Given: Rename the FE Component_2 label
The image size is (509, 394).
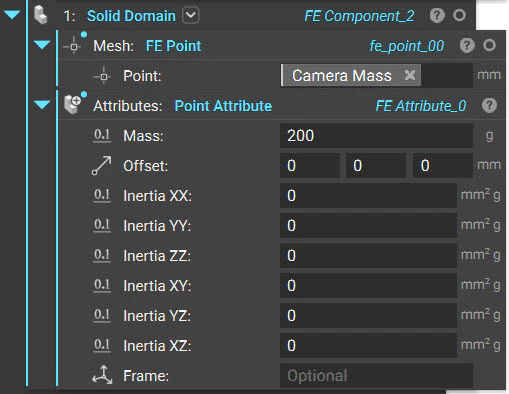Looking at the screenshot, I should tap(359, 16).
